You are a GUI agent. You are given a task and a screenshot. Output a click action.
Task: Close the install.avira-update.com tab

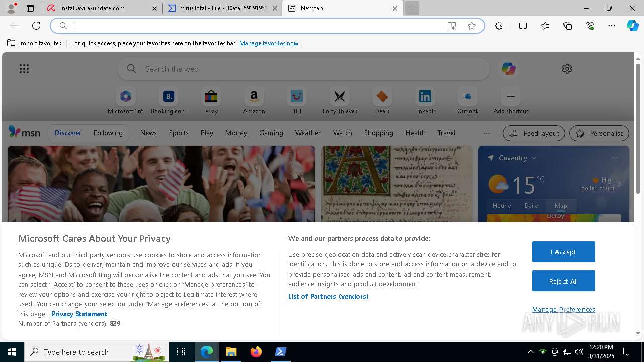(154, 8)
